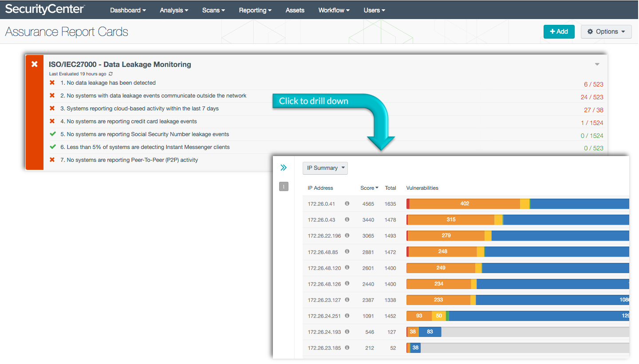The height and width of the screenshot is (364, 639).
Task: Click the white X status icon on report card
Action: tap(35, 64)
